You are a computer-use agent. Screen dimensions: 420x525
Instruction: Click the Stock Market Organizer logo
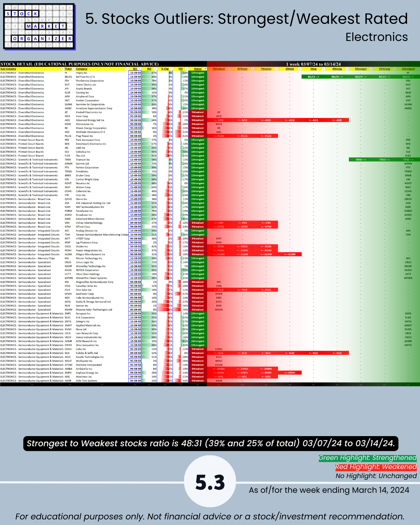(x=39, y=27)
